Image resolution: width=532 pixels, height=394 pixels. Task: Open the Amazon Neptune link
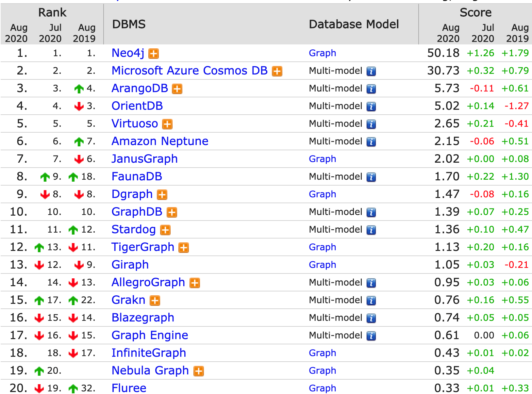point(160,141)
